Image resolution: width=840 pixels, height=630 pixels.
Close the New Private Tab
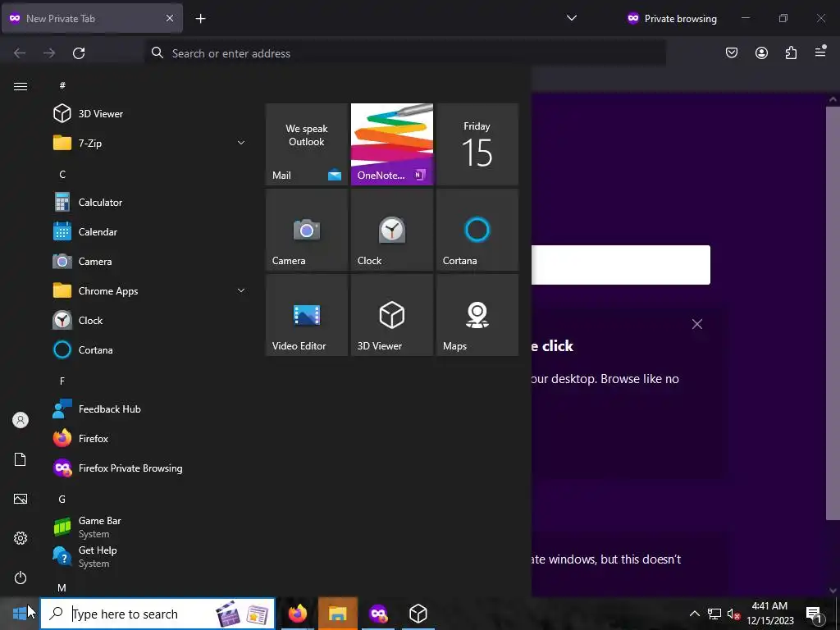[169, 18]
